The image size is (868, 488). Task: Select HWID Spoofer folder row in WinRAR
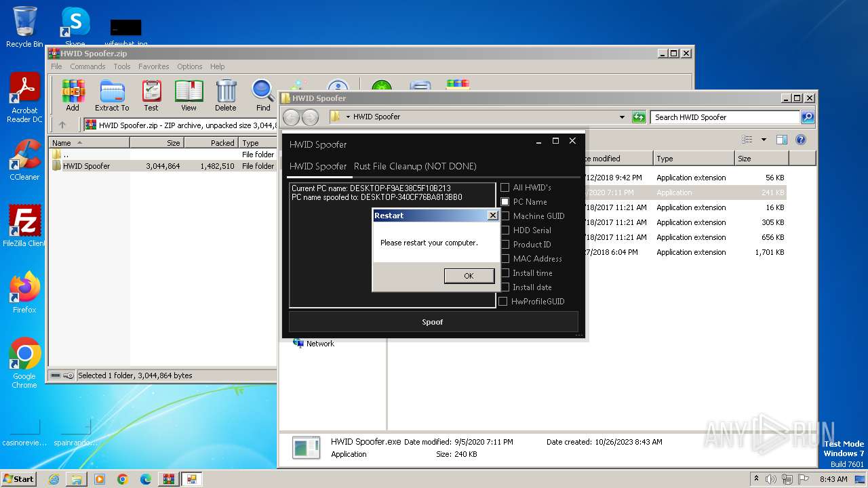(163, 166)
